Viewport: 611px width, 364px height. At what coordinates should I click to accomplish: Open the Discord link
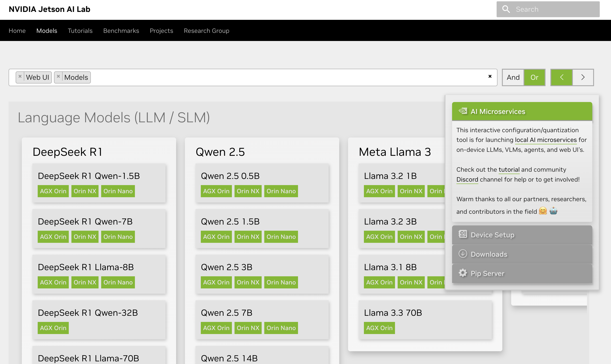click(x=467, y=179)
